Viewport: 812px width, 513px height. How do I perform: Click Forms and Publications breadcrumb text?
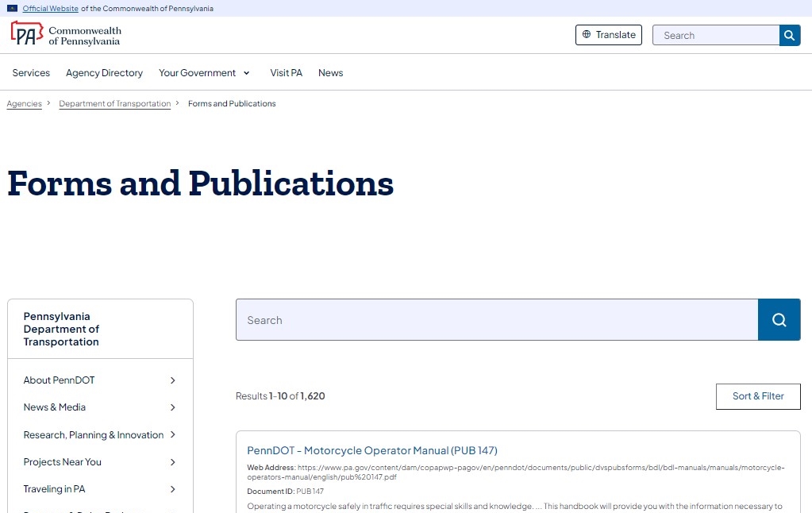pyautogui.click(x=232, y=104)
